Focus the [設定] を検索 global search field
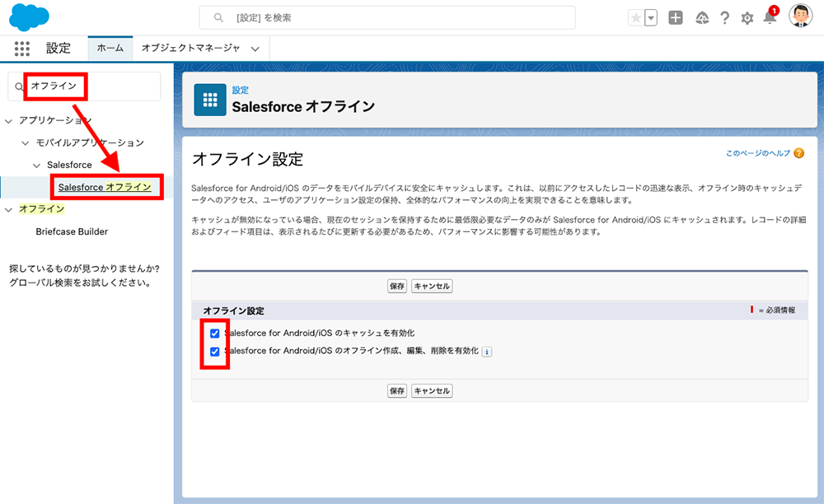 pyautogui.click(x=386, y=18)
